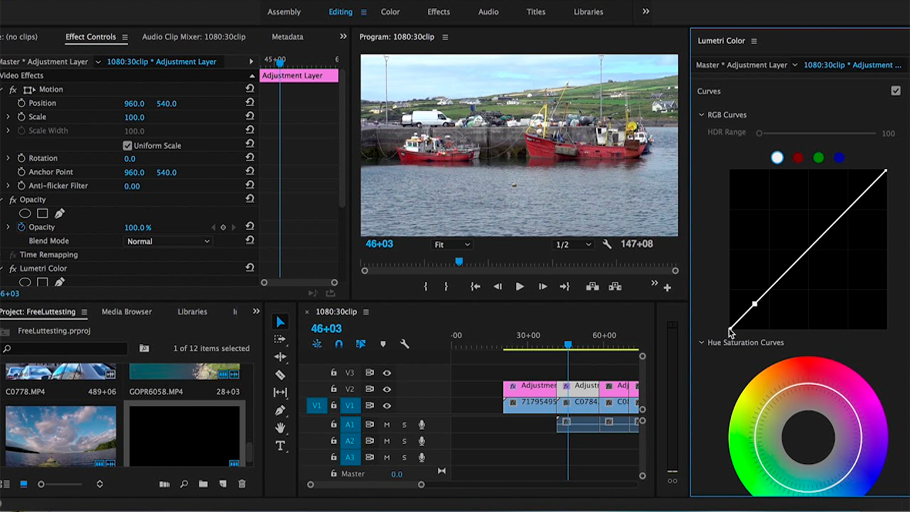Select the Type tool
Screen dimensions: 910x512
point(281,446)
